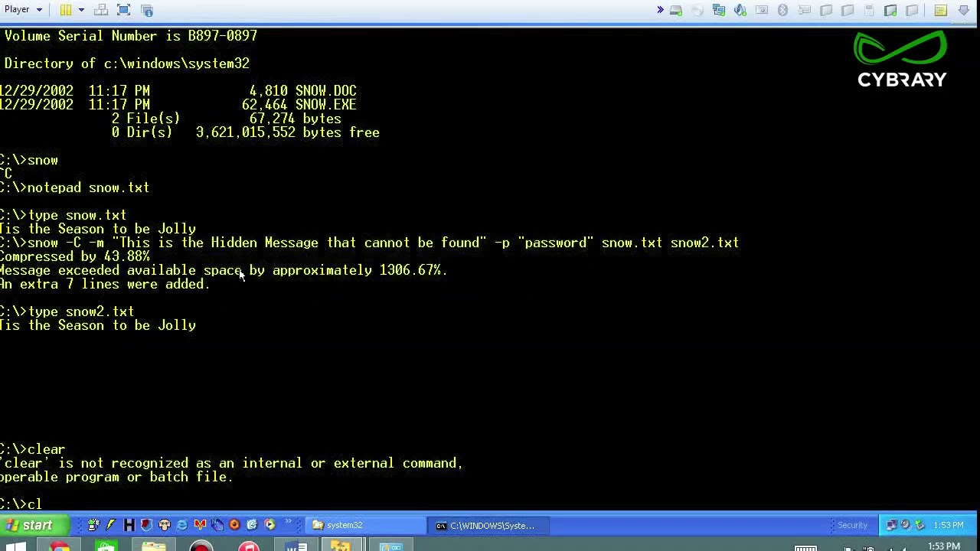Viewport: 980px width, 551px height.
Task: Open Windows Media Player from quick launch
Action: 269,525
